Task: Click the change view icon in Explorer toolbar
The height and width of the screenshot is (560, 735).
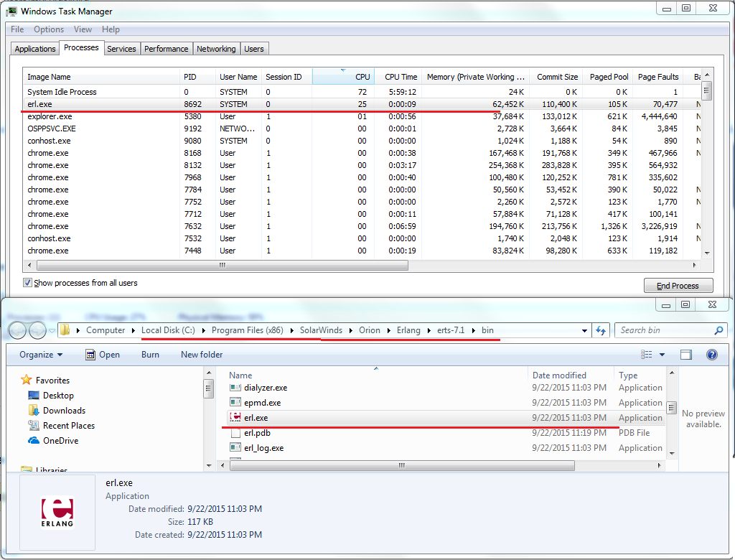Action: pos(647,355)
